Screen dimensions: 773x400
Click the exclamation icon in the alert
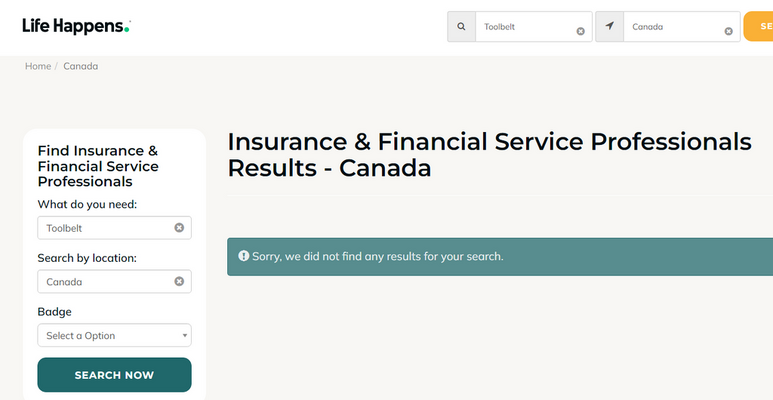[x=244, y=255]
